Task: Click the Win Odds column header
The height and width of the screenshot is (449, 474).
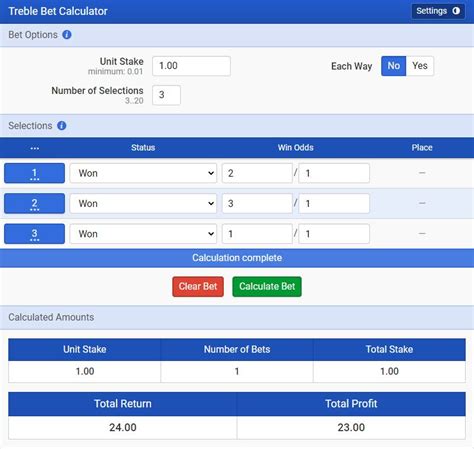Action: [x=296, y=148]
